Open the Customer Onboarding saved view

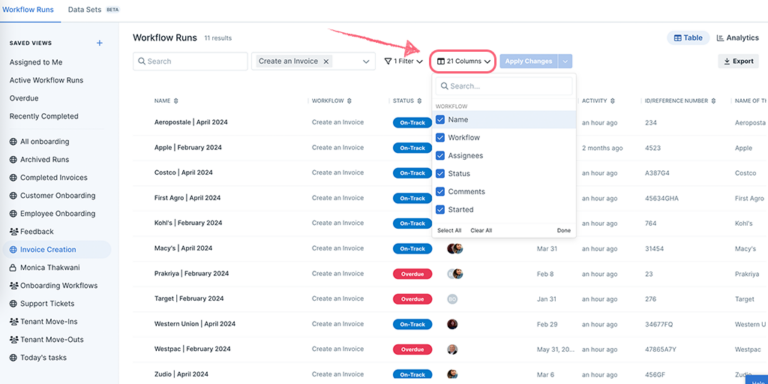pos(57,195)
